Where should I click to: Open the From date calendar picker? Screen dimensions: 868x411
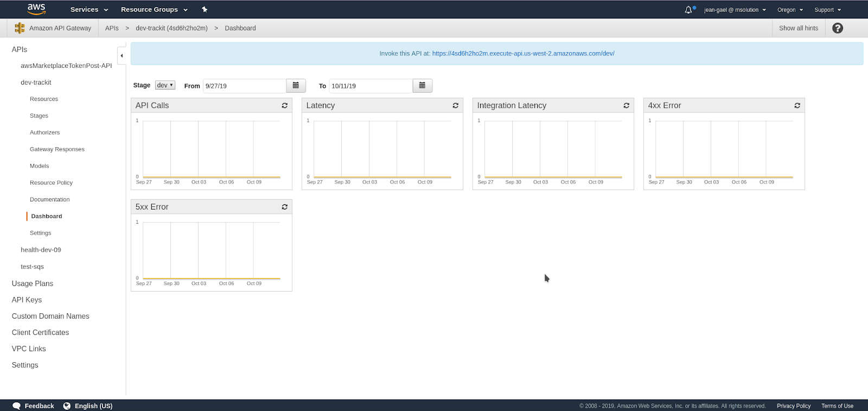(296, 86)
